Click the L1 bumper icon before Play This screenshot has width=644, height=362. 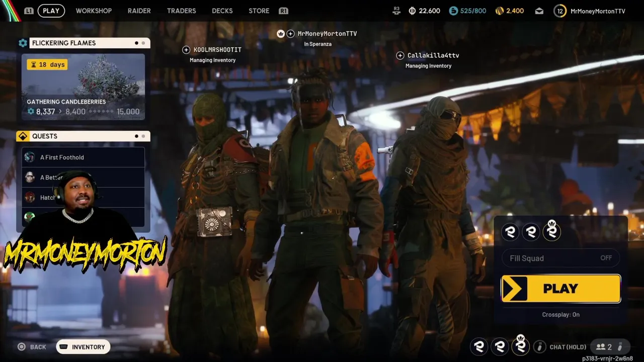tap(29, 11)
